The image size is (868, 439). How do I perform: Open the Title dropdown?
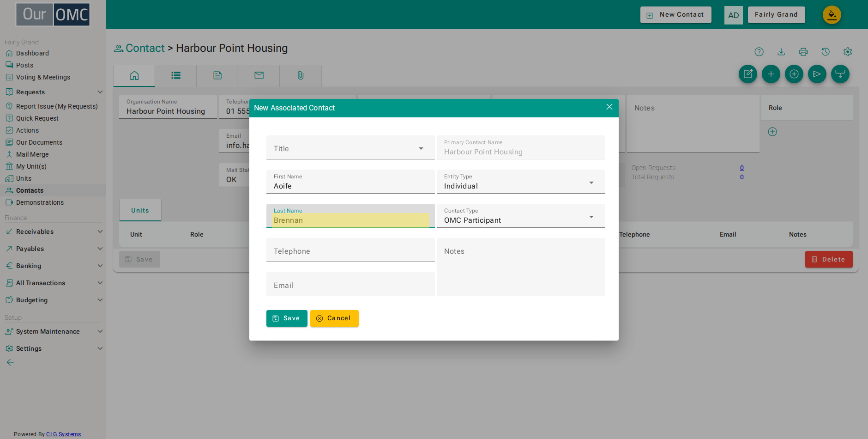click(x=350, y=147)
